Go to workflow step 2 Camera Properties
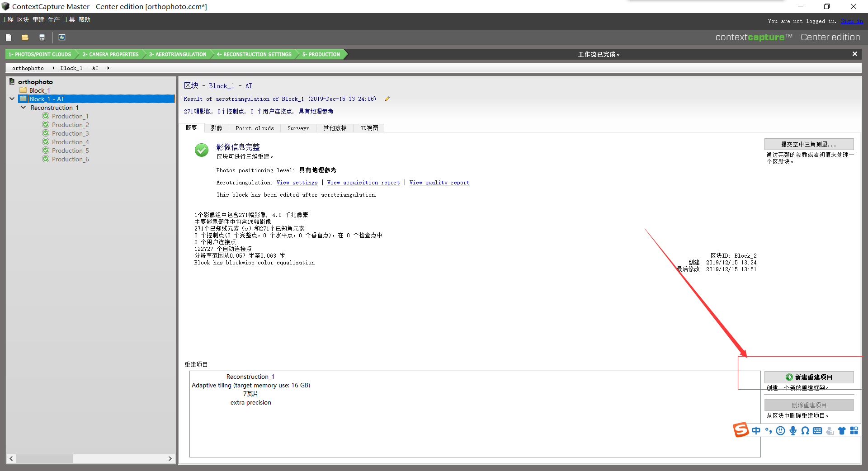This screenshot has width=868, height=471. tap(110, 54)
